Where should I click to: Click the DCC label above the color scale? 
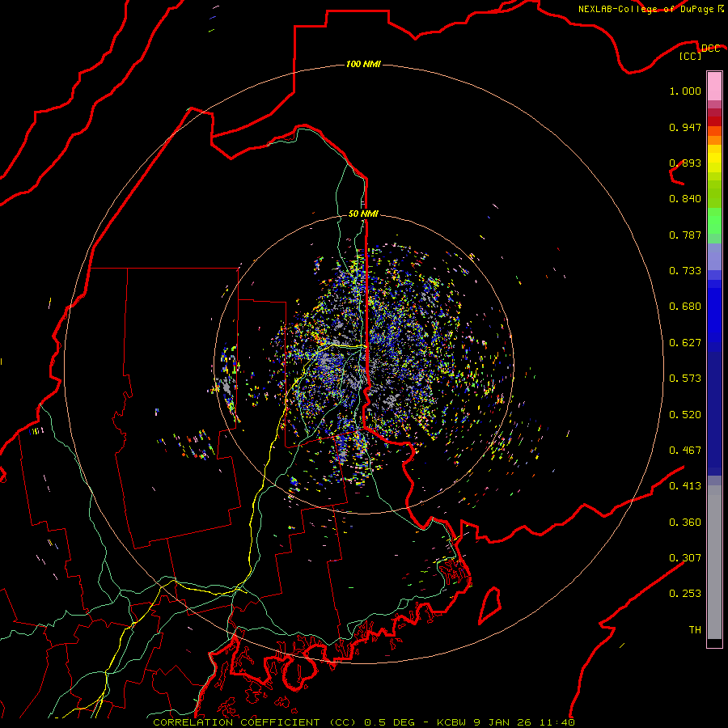tap(710, 49)
